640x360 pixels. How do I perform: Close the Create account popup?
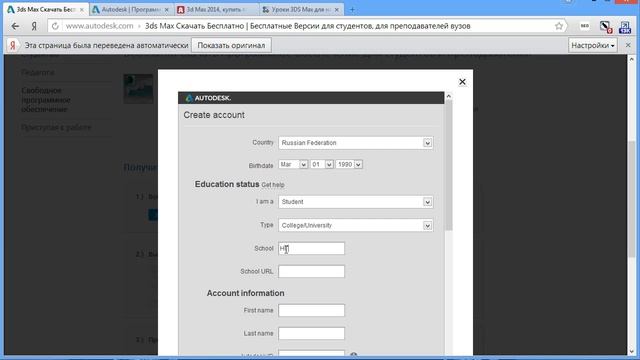point(462,82)
